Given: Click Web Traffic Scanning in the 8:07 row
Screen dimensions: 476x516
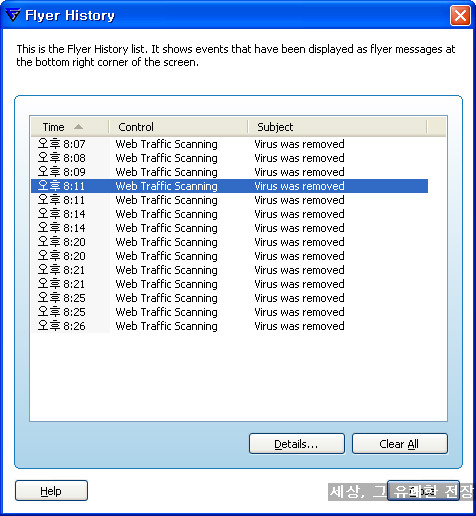Looking at the screenshot, I should click(x=166, y=144).
